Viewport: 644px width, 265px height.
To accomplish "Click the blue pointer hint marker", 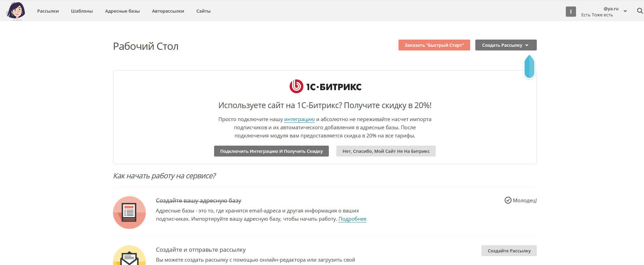I will [x=529, y=67].
